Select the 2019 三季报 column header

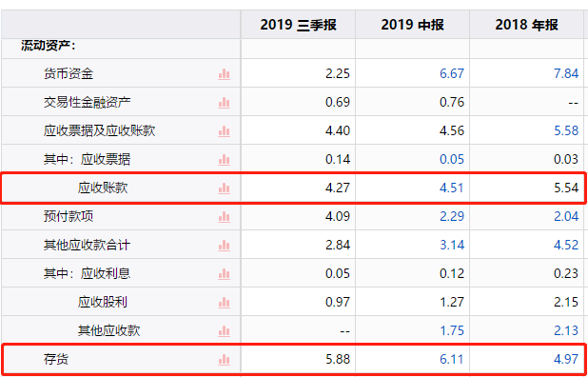[x=298, y=25]
